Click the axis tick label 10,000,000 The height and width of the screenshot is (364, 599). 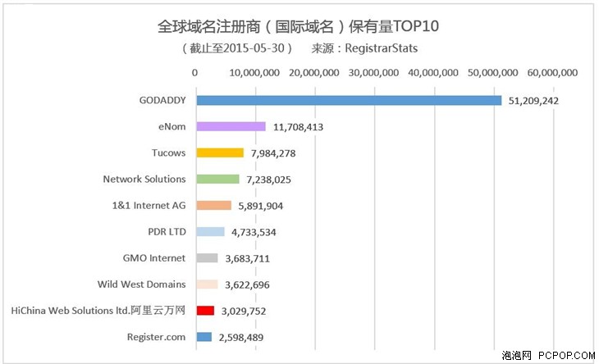[254, 72]
